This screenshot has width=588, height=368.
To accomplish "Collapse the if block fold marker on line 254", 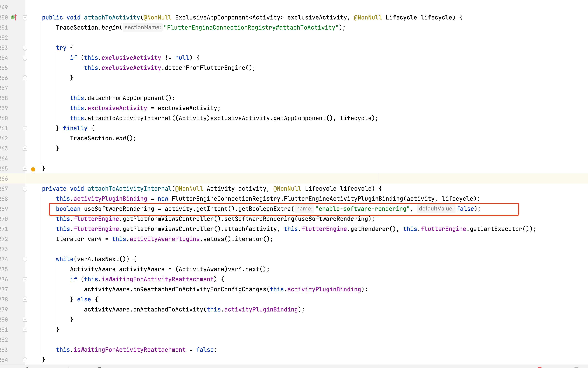I will tap(25, 58).
